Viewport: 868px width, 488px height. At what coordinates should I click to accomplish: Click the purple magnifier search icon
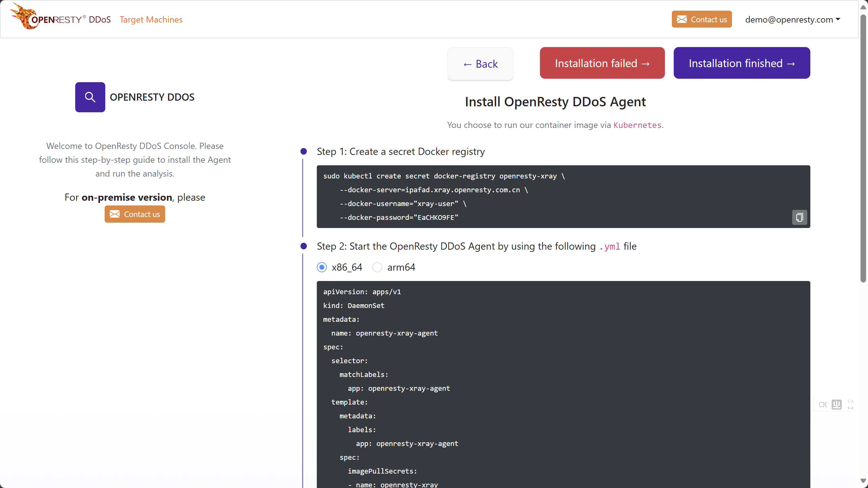pos(90,97)
